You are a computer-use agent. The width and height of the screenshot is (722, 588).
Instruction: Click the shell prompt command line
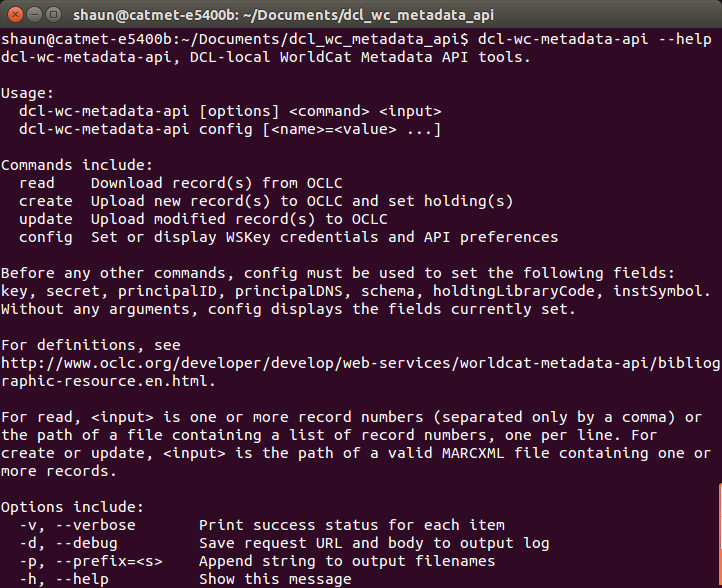[356, 39]
